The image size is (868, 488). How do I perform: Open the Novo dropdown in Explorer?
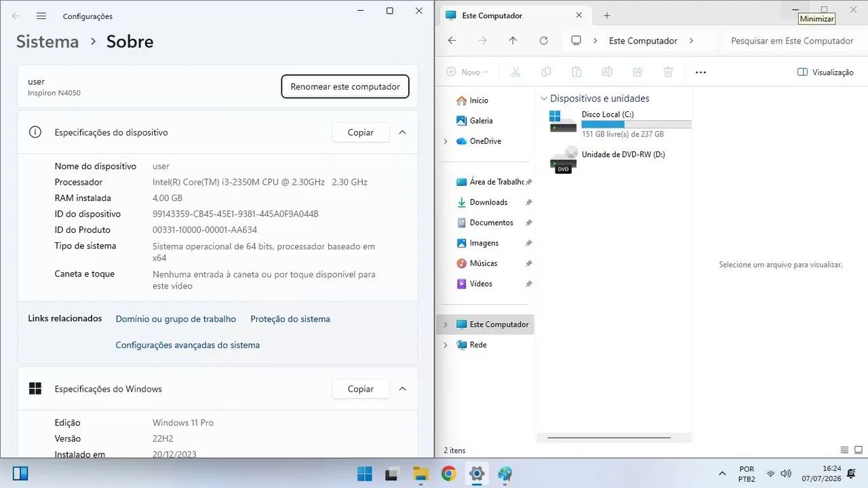tap(469, 72)
